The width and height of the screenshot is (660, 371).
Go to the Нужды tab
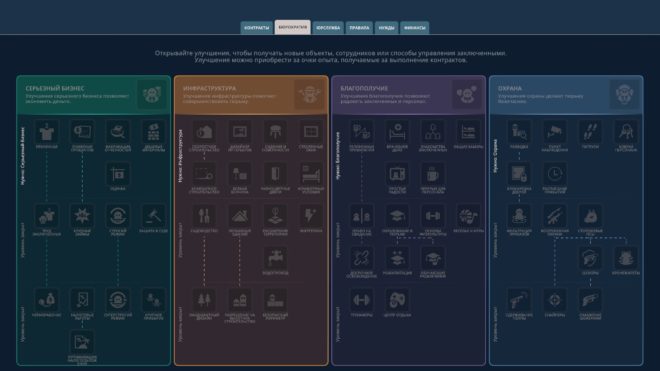point(386,28)
